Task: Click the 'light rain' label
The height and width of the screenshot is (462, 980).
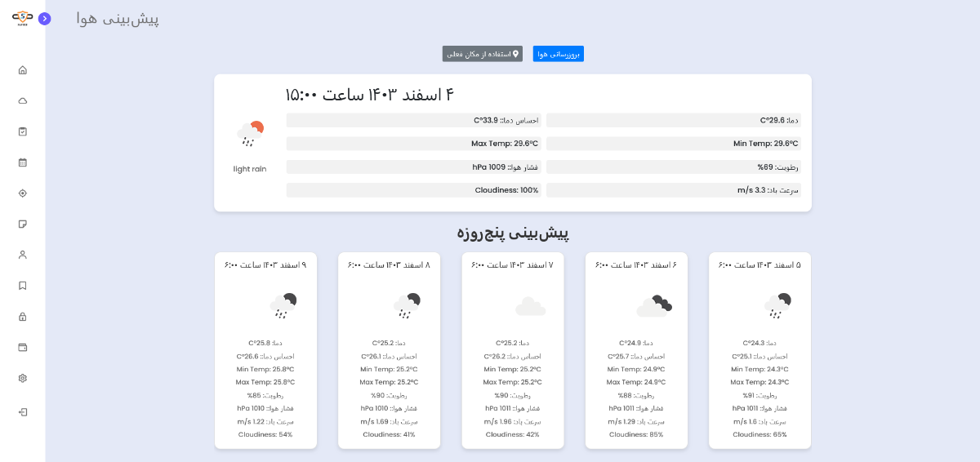Action: [x=250, y=169]
